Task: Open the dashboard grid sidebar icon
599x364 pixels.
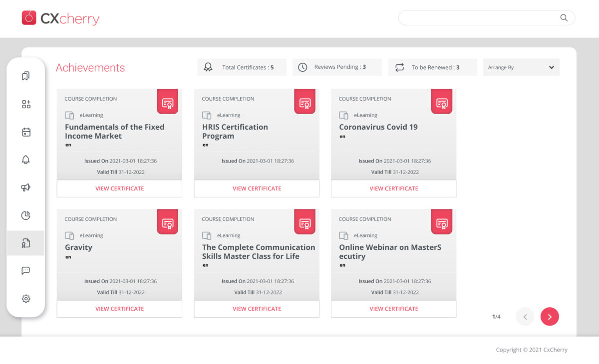Action: click(26, 104)
